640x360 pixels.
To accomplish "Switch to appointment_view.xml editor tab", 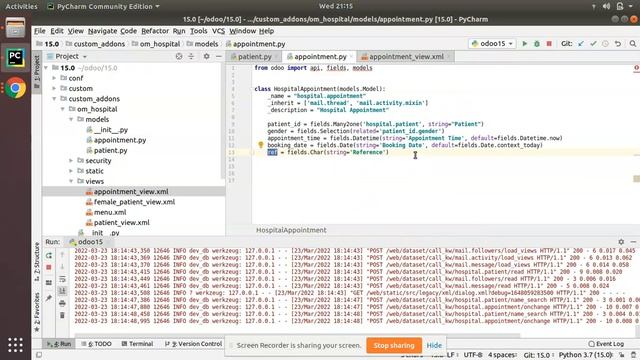I will click(x=407, y=57).
